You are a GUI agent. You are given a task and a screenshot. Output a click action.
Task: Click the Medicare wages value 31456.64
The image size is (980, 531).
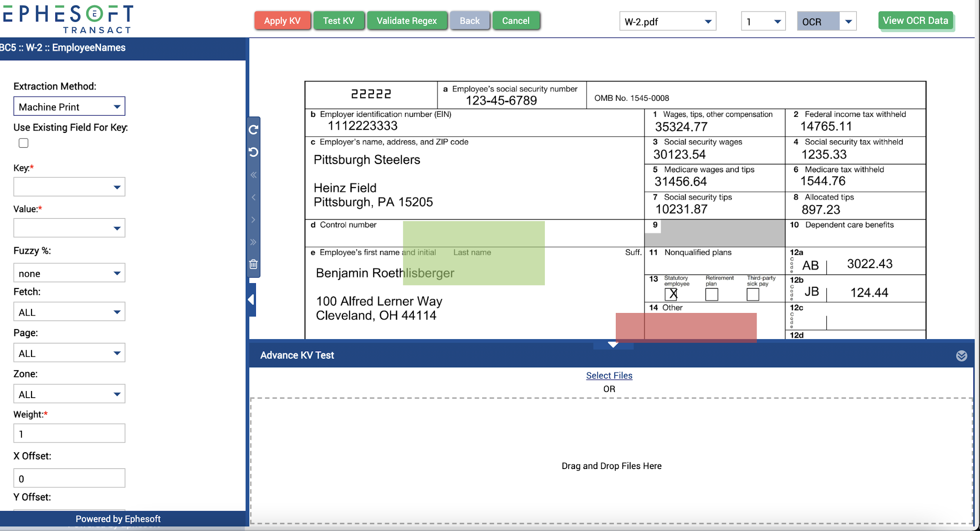coord(681,182)
